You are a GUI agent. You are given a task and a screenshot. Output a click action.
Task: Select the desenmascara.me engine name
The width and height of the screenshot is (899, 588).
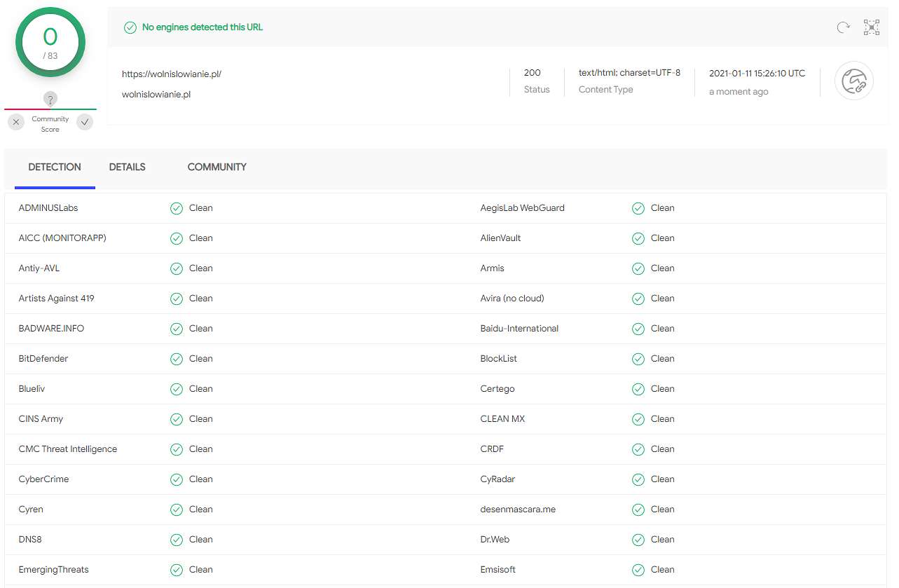pos(518,510)
